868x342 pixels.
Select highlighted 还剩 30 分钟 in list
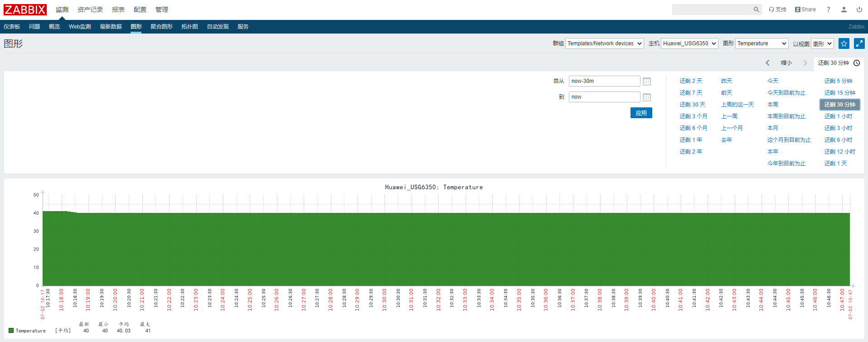click(x=840, y=105)
